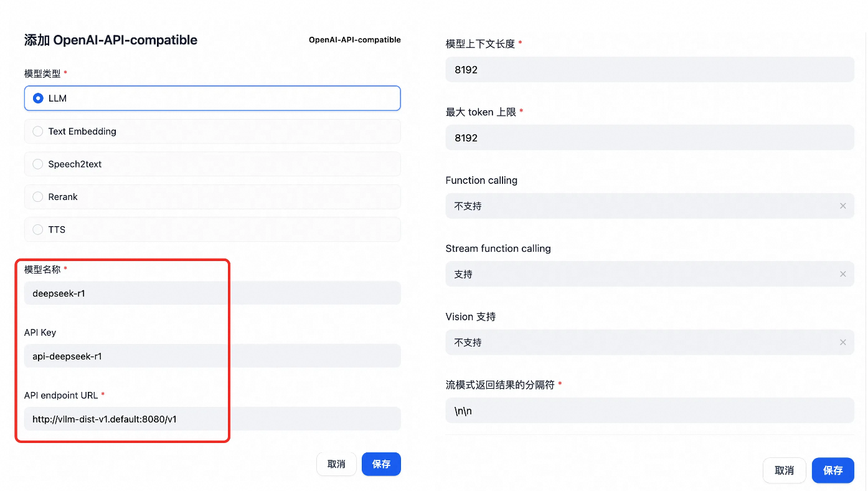Click the 最大 token 上限 label
This screenshot has width=868, height=491.
pos(481,112)
